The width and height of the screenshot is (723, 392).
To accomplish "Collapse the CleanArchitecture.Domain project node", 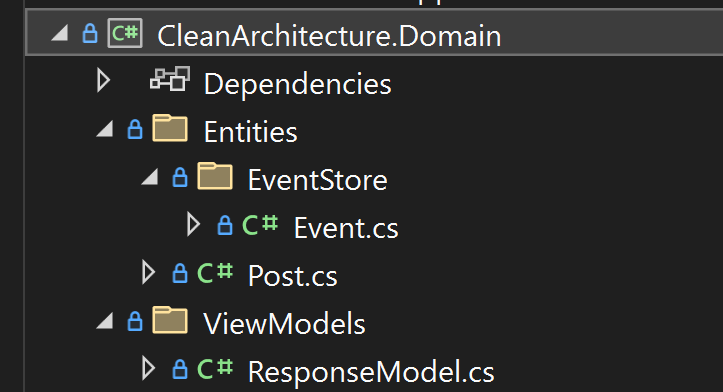I will 60,33.
